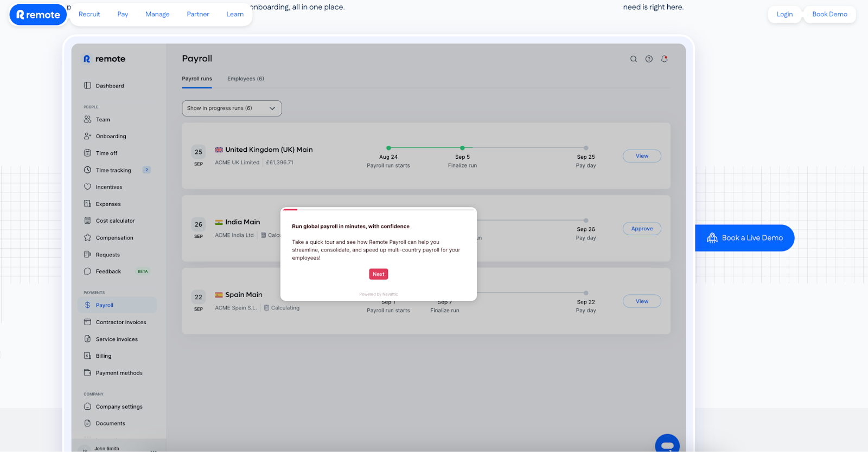Screen dimensions: 868x452
Task: Click the time tracking badge showing 2
Action: pyautogui.click(x=146, y=170)
